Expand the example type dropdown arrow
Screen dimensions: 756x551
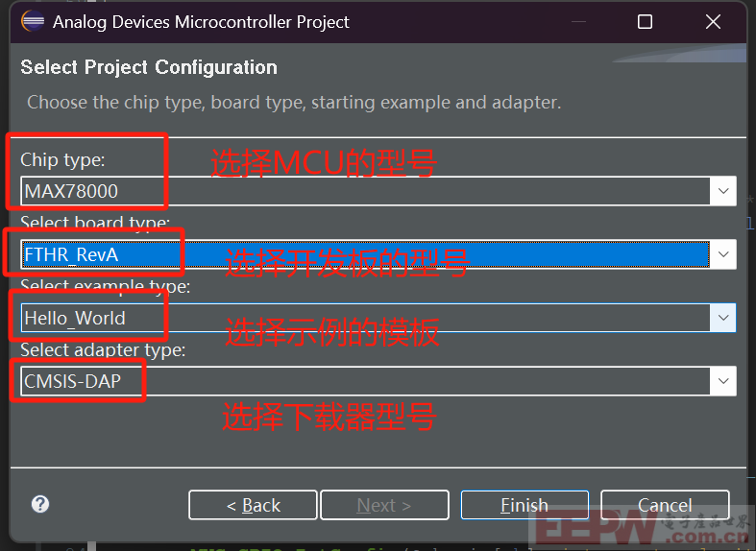pos(722,318)
